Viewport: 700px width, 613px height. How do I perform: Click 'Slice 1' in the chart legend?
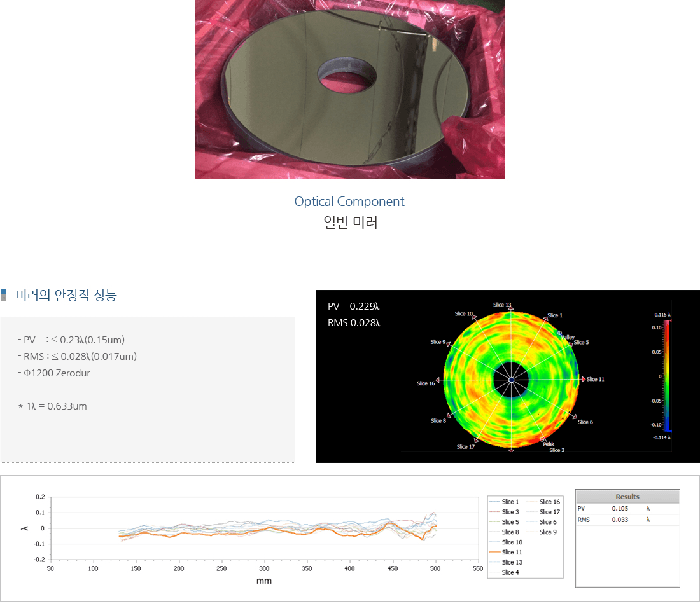pyautogui.click(x=510, y=502)
